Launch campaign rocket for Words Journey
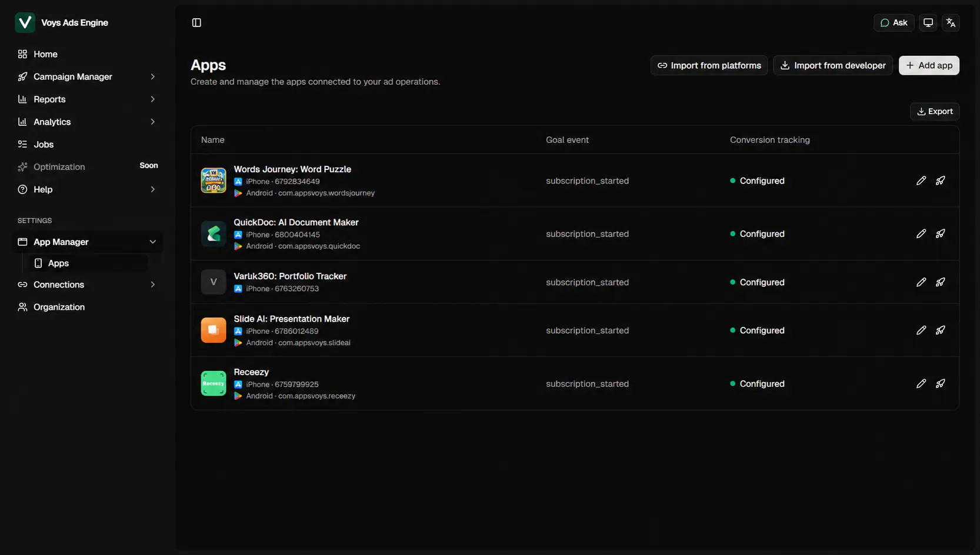980x555 pixels. [941, 180]
